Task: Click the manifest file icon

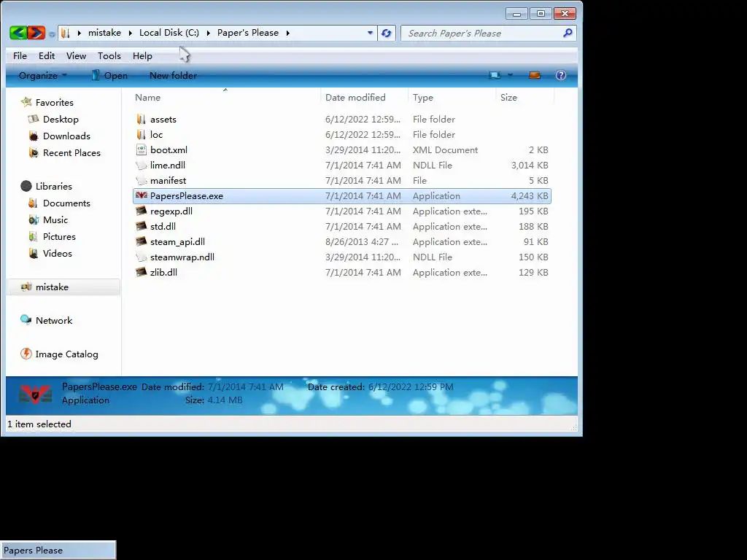Action: pyautogui.click(x=141, y=181)
